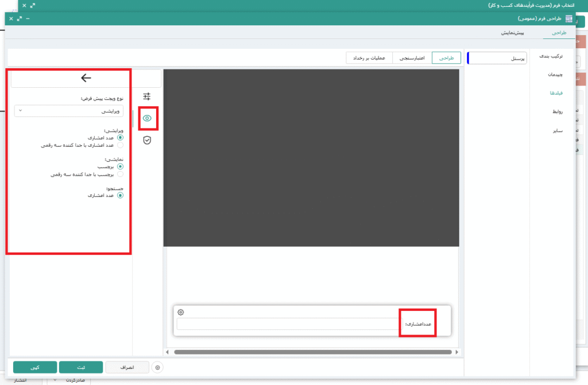Click the form icon in طراحی فرم title bar
This screenshot has height=385, width=588.
click(x=569, y=18)
